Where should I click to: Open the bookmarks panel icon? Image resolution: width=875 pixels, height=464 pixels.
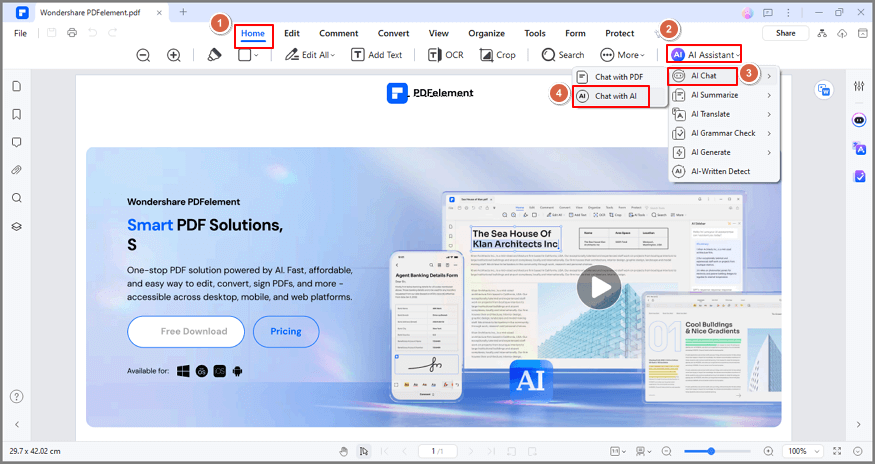[x=17, y=114]
